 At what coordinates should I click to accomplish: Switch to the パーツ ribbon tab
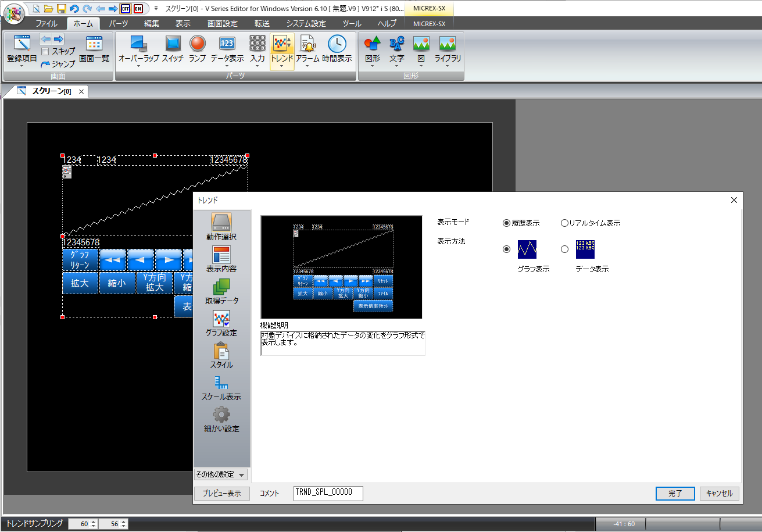pyautogui.click(x=119, y=24)
